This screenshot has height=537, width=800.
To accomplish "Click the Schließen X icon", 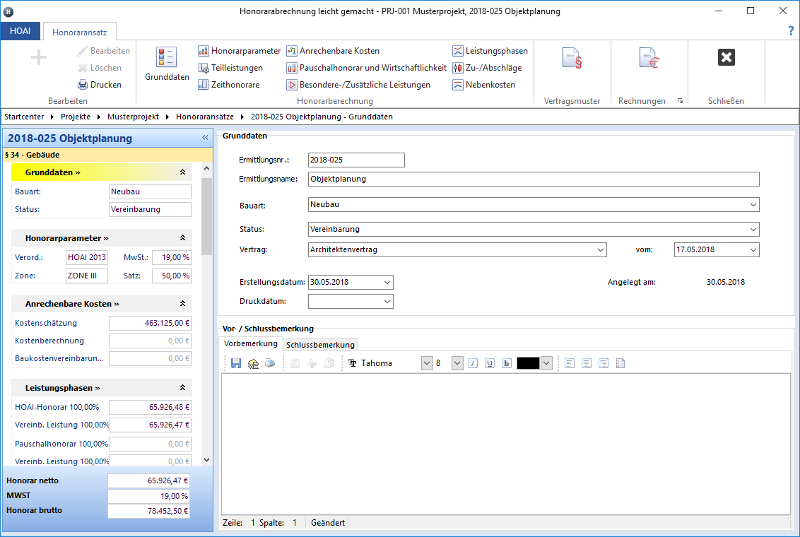I will click(x=727, y=58).
